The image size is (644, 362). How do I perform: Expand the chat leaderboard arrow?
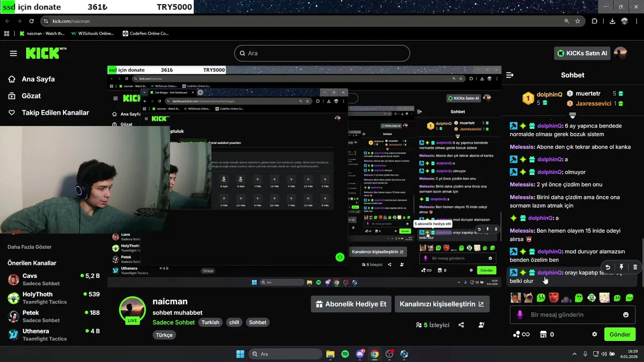[573, 116]
